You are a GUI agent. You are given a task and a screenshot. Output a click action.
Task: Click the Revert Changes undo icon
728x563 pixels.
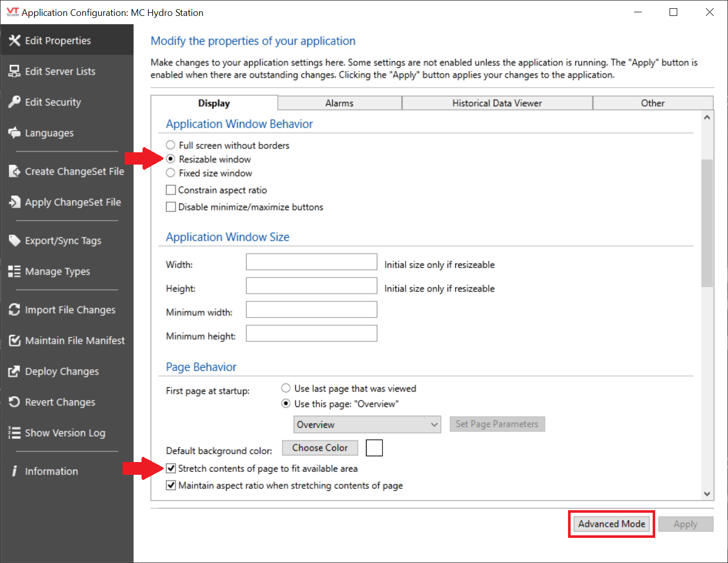[x=14, y=402]
